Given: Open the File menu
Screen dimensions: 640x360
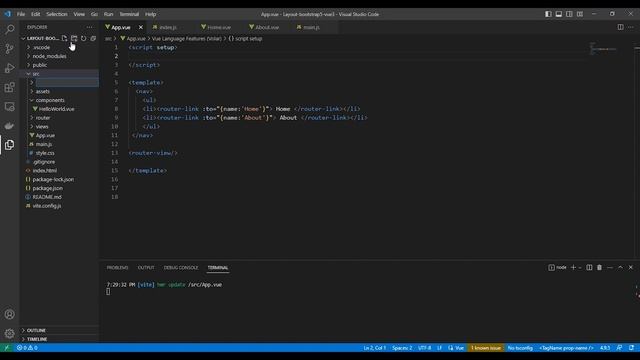Looking at the screenshot, I should (21, 14).
